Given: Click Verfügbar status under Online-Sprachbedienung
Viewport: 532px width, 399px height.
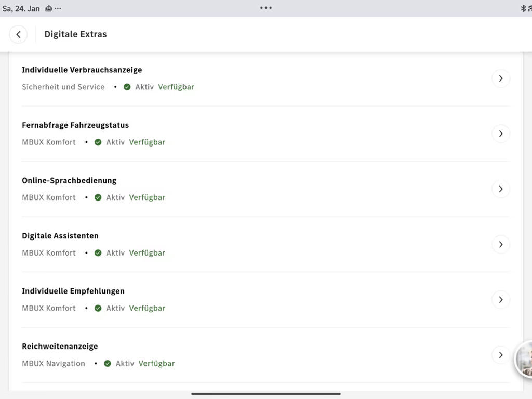Looking at the screenshot, I should (147, 198).
